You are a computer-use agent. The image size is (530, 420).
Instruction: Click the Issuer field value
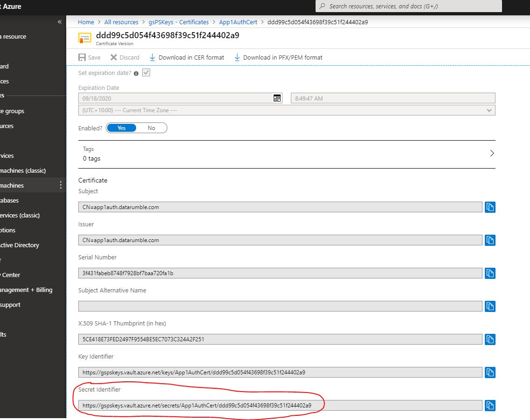(280, 240)
